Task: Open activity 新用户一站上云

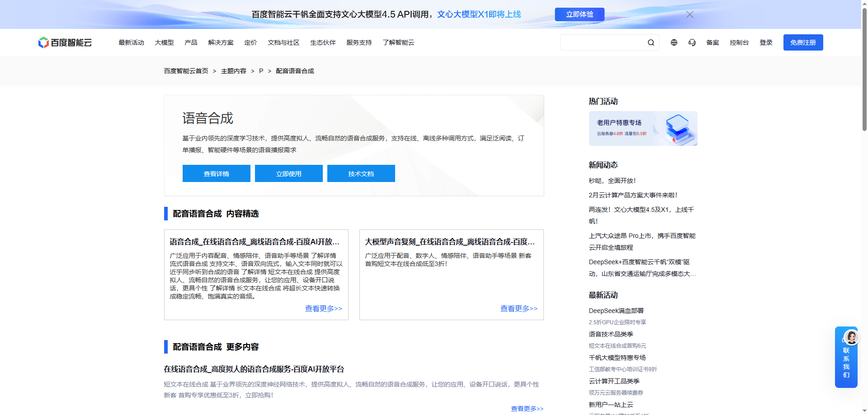Action: coord(611,405)
